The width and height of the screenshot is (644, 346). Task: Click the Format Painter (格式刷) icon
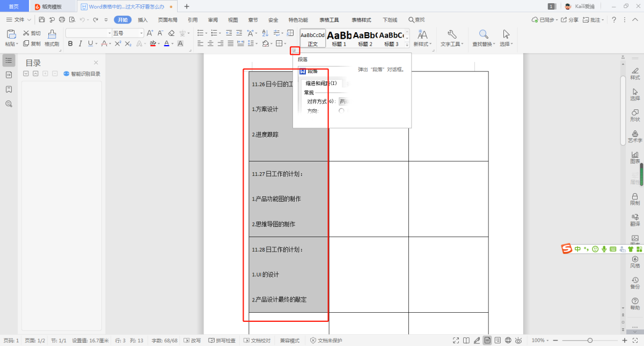click(52, 35)
